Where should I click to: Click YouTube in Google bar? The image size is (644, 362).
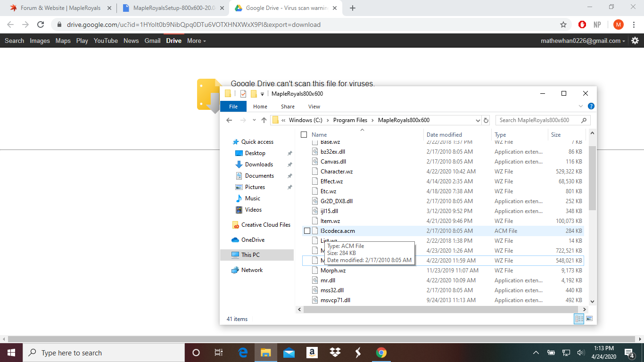coord(106,41)
